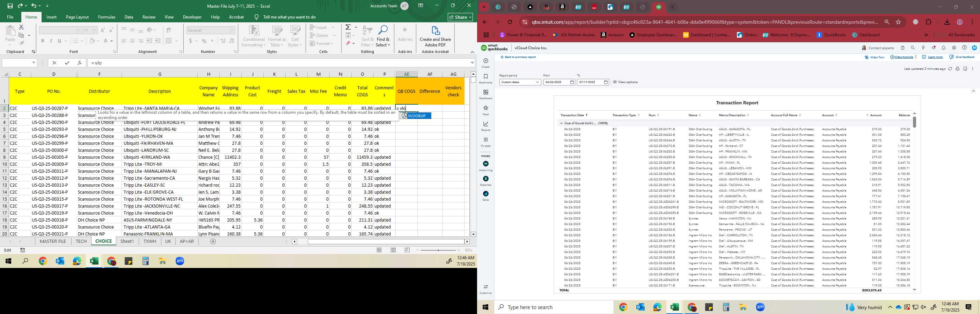Open the Home ribbon tab
Viewport: 980px width, 314px height.
pos(31,17)
